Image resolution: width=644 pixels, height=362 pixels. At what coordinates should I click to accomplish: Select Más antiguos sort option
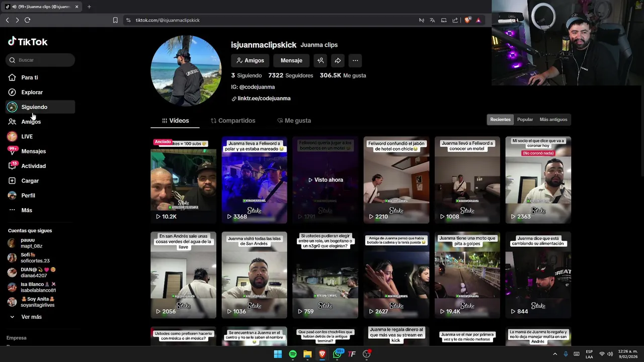point(553,120)
